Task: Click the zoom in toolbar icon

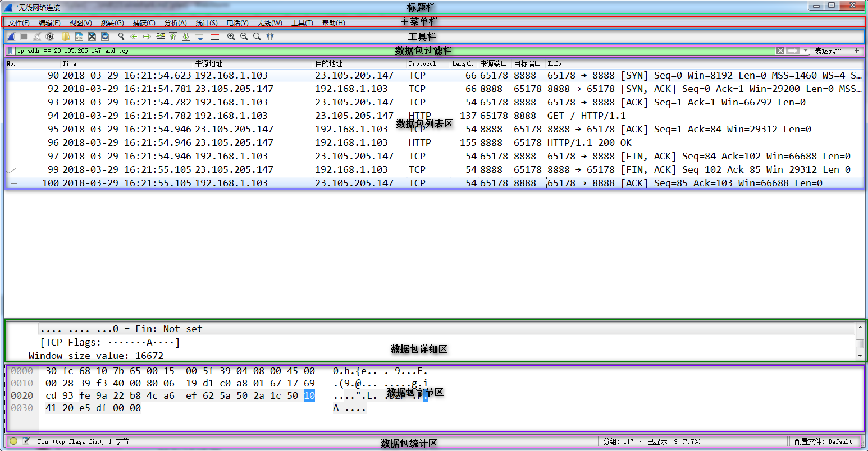Action: (231, 36)
